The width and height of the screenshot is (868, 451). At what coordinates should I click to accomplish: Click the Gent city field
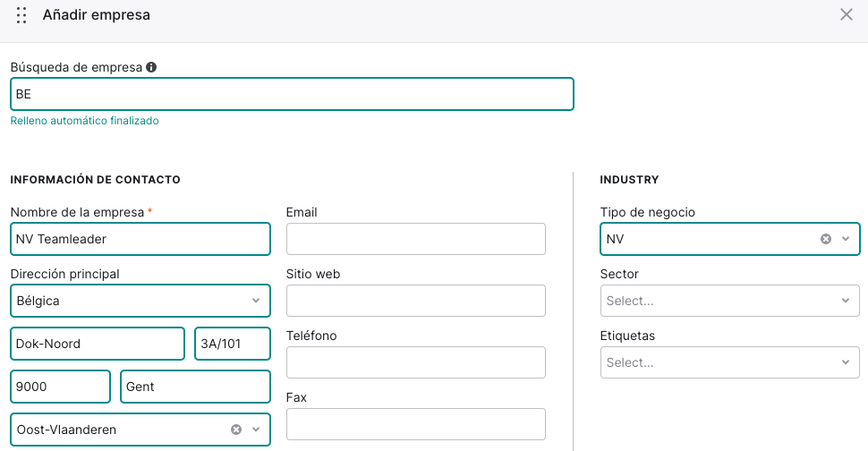pyautogui.click(x=195, y=387)
